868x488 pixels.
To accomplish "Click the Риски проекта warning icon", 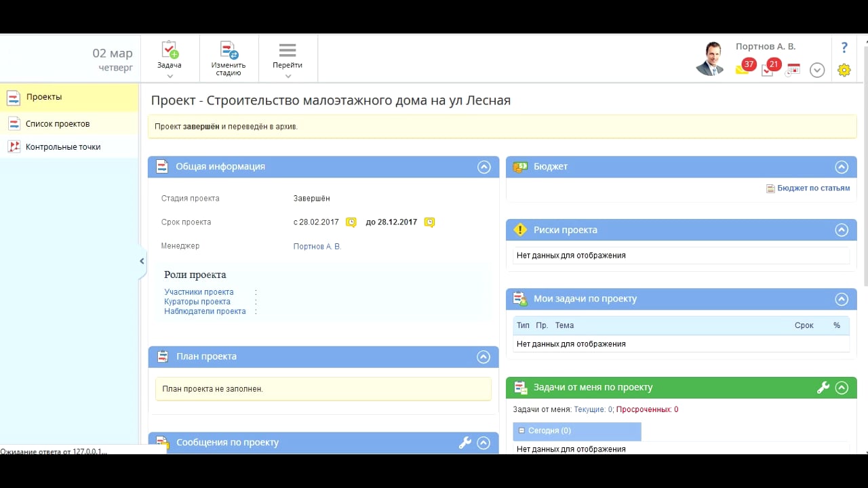I will (x=520, y=230).
